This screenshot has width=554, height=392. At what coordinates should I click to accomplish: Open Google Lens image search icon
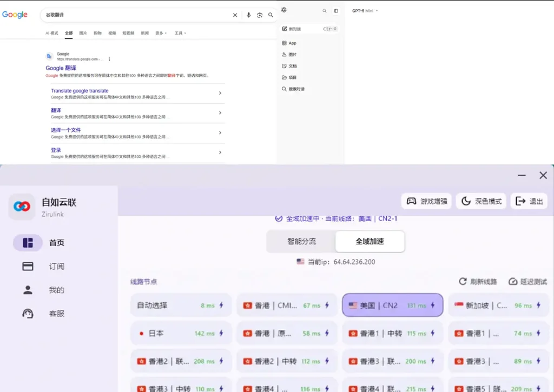tap(260, 15)
